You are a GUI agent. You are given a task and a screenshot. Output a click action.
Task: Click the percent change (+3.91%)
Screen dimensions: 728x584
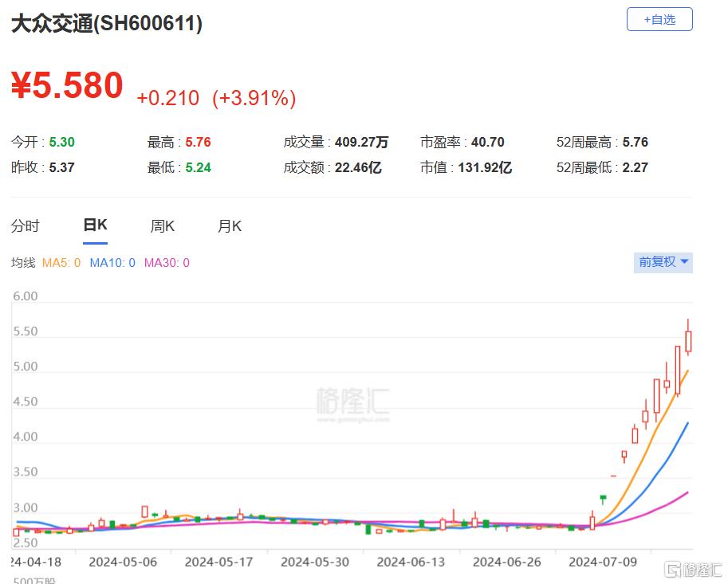tap(254, 98)
